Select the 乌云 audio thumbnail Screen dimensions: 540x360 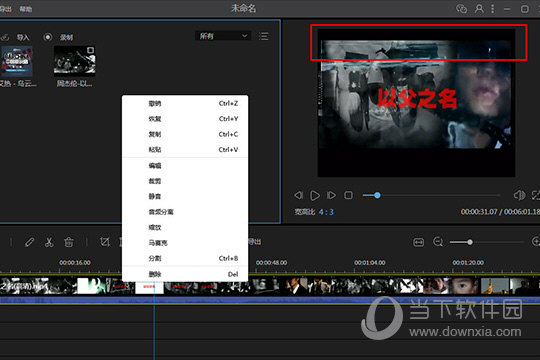(x=17, y=61)
